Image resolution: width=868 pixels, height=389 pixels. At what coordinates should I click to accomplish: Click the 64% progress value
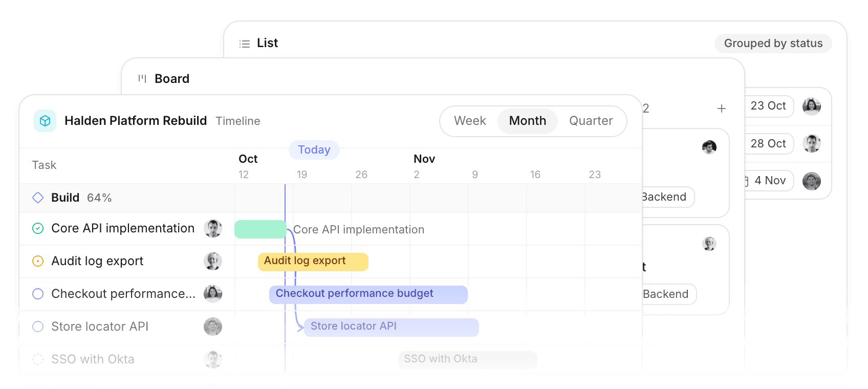[99, 198]
